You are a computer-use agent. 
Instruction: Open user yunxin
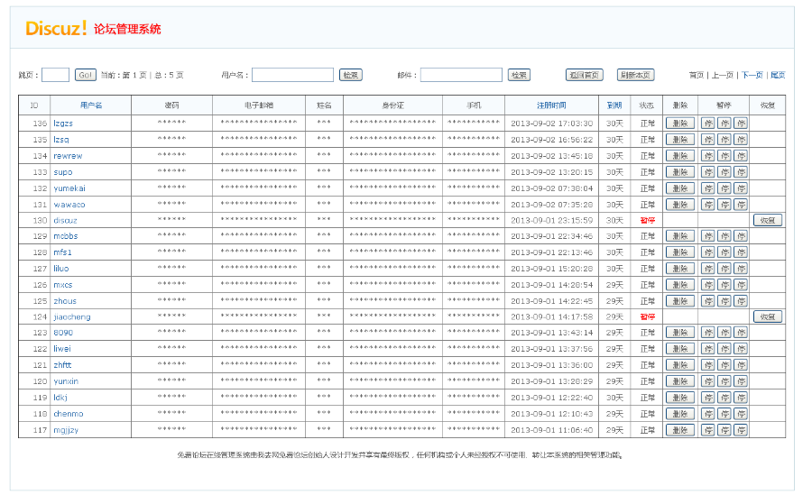pos(66,380)
